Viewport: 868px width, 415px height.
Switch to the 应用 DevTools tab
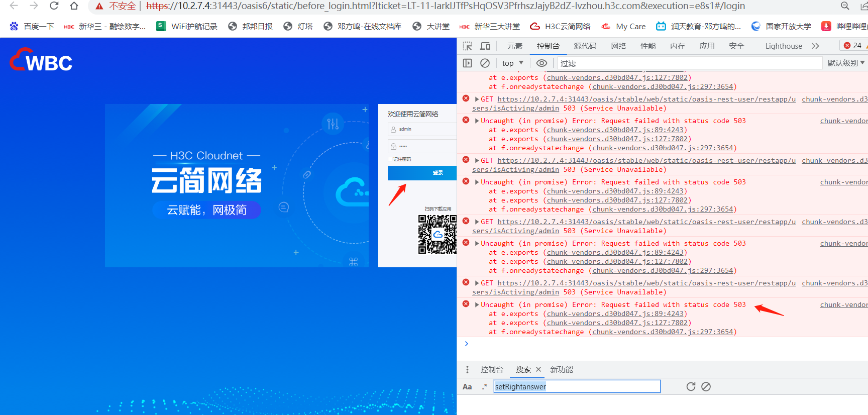click(x=707, y=46)
